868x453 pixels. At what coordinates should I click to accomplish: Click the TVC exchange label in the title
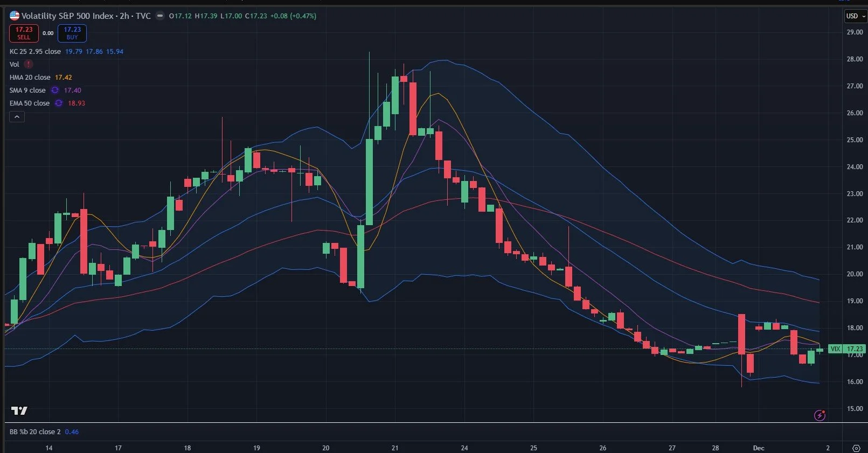coord(143,16)
